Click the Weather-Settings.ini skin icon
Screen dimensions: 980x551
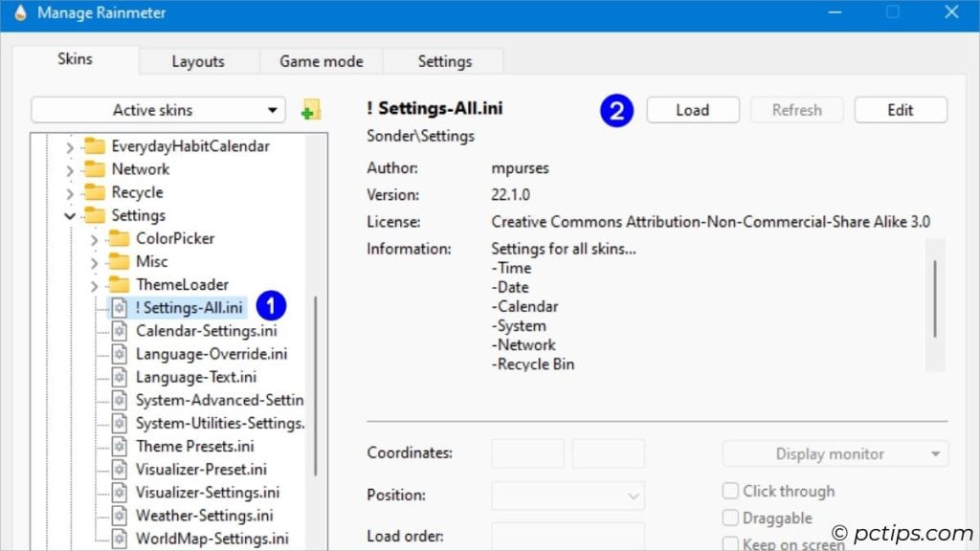[122, 515]
